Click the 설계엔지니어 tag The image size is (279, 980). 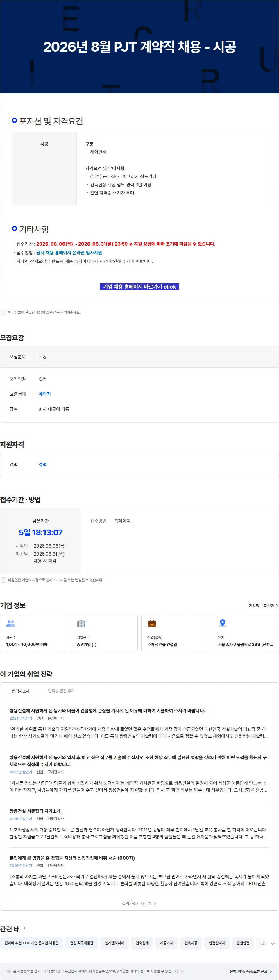pos(115,943)
